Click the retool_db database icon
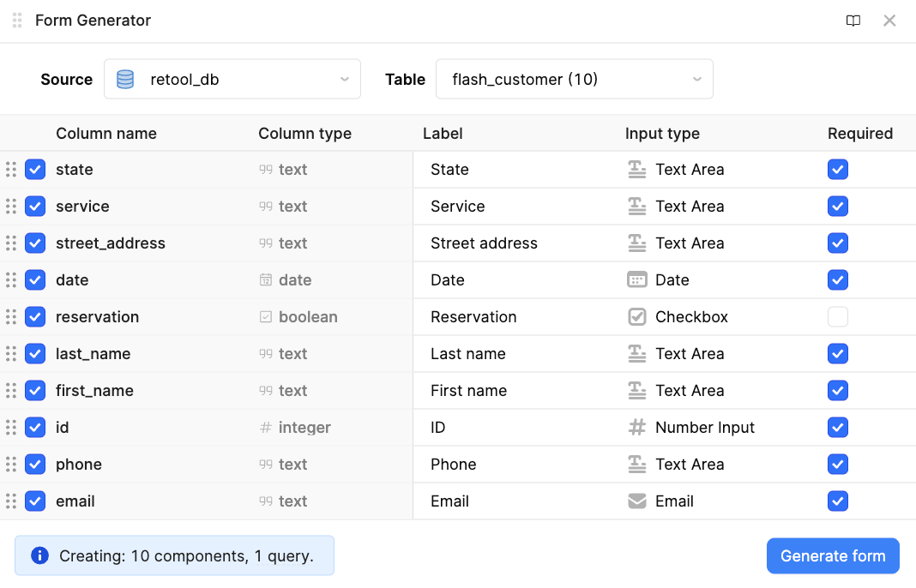 tap(125, 80)
